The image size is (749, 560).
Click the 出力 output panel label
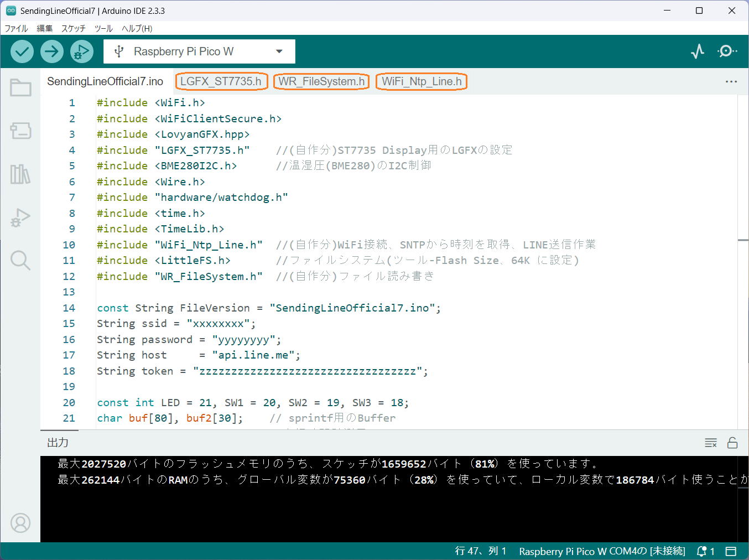coord(58,443)
